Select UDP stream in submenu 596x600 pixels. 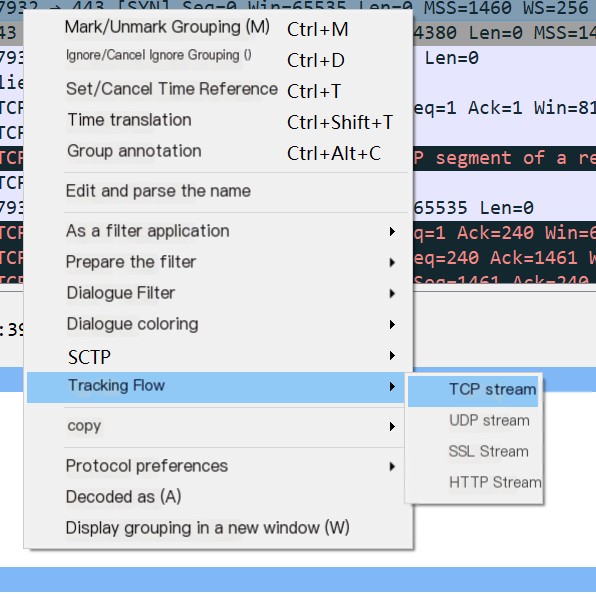[473, 421]
